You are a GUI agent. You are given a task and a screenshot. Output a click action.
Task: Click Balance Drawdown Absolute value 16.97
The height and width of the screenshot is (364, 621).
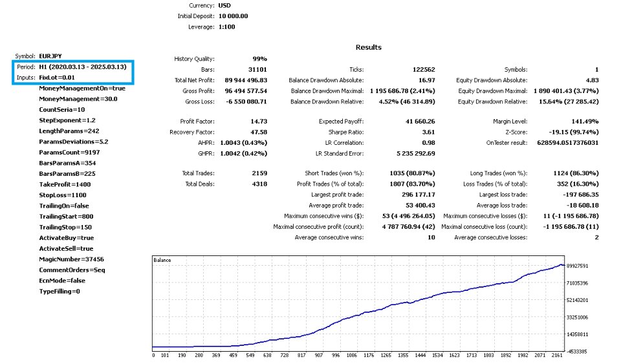click(x=426, y=80)
